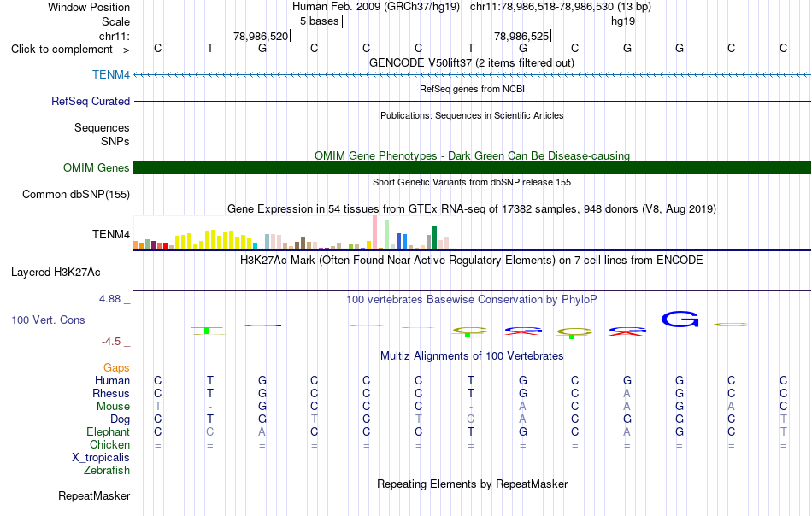Click the Layered H3K27Ac track label
812x516 pixels.
(56, 273)
